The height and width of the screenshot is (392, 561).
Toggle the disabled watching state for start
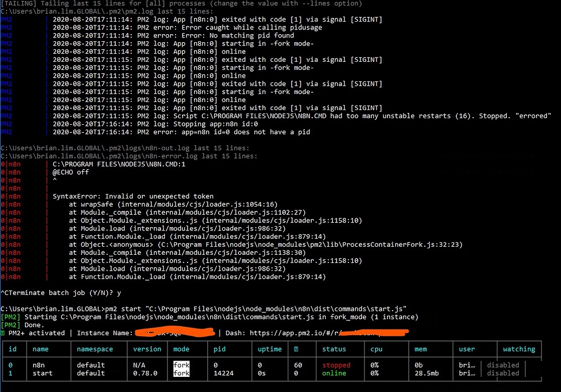tap(502, 372)
